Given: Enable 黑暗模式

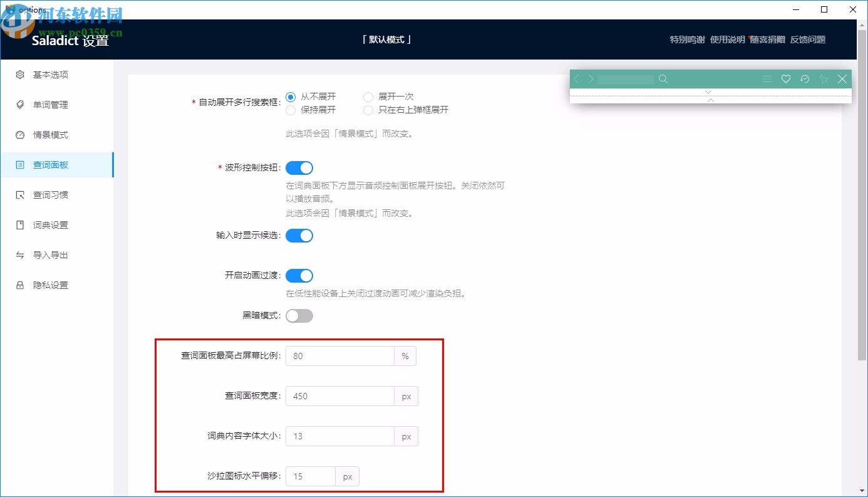Looking at the screenshot, I should pos(299,315).
